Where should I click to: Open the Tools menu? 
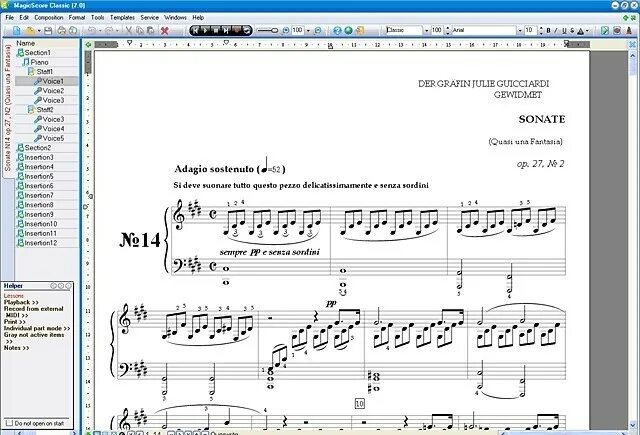[x=97, y=18]
